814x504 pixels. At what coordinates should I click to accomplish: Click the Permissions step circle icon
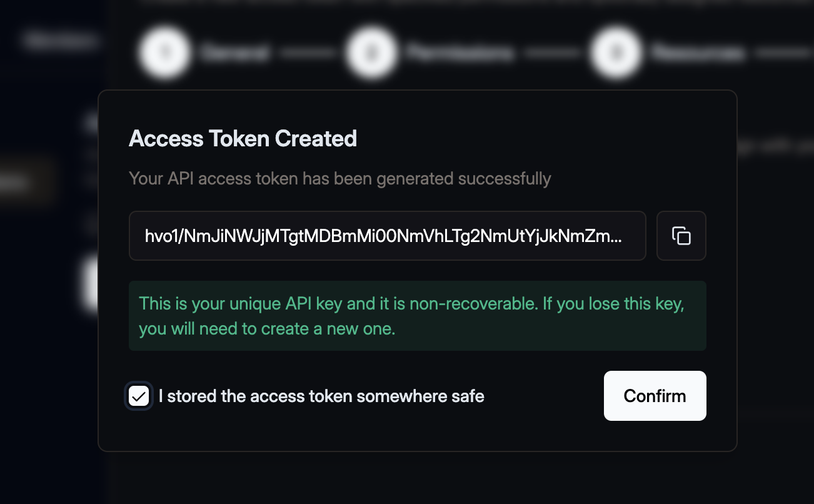click(371, 53)
